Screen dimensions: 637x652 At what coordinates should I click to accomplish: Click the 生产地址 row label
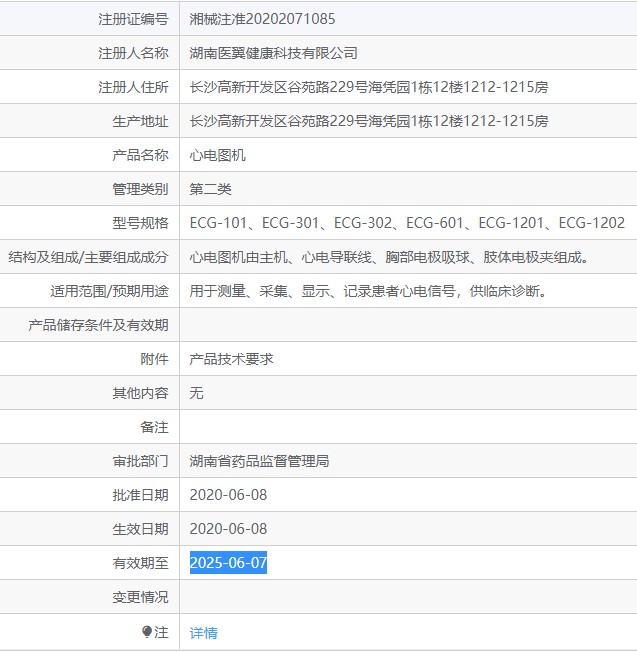(140, 121)
